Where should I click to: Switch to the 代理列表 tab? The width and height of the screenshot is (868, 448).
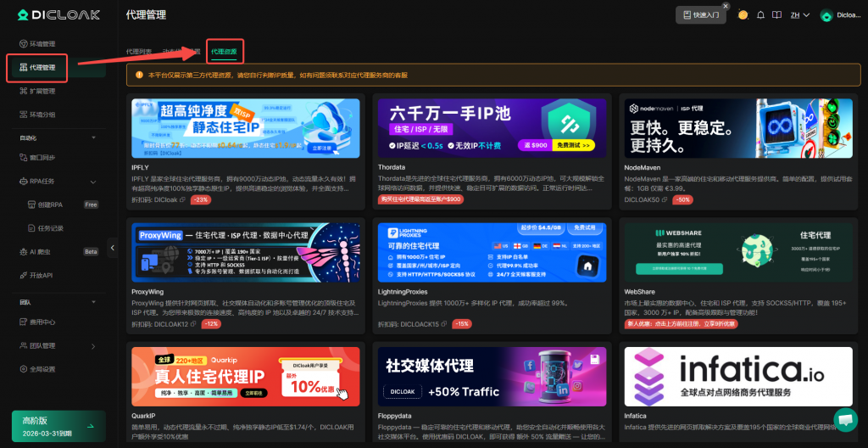tap(139, 52)
